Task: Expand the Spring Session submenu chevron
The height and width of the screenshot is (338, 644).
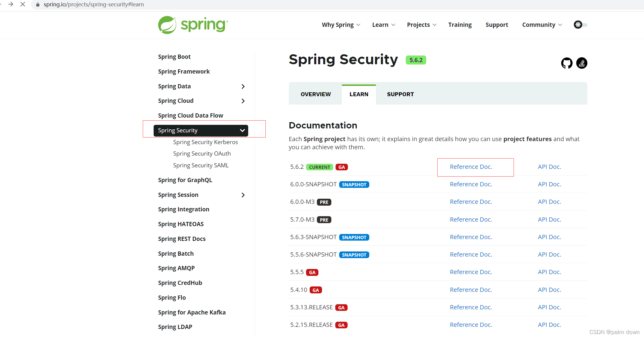Action: tap(243, 195)
